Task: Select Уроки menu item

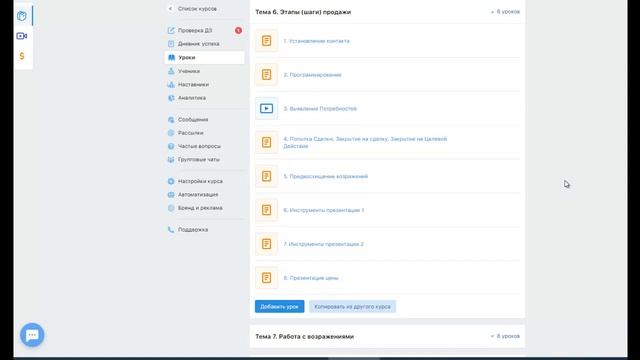Action: [204, 58]
